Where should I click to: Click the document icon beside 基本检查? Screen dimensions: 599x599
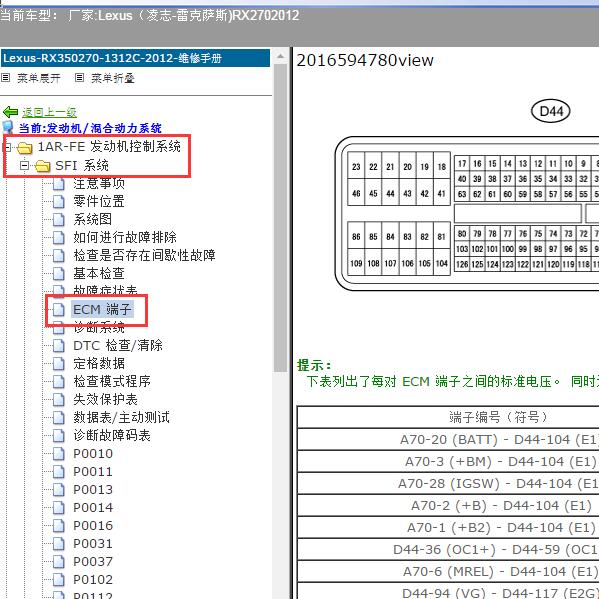coord(58,273)
